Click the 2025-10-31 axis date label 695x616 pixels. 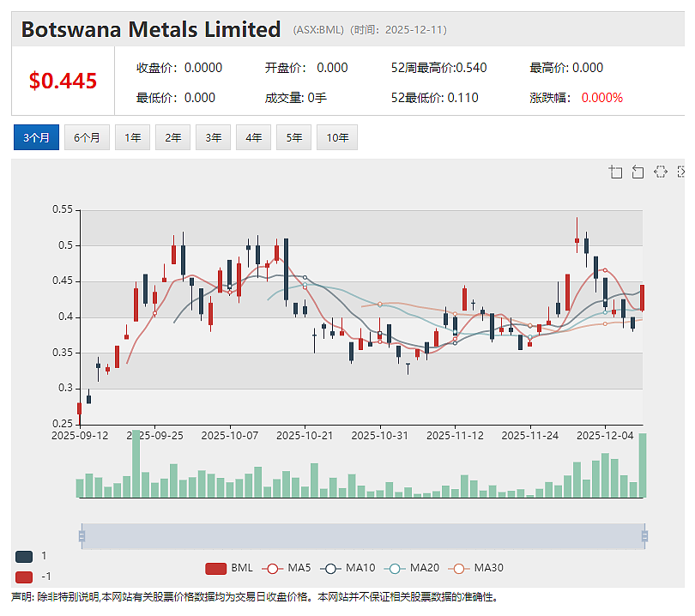pyautogui.click(x=380, y=436)
